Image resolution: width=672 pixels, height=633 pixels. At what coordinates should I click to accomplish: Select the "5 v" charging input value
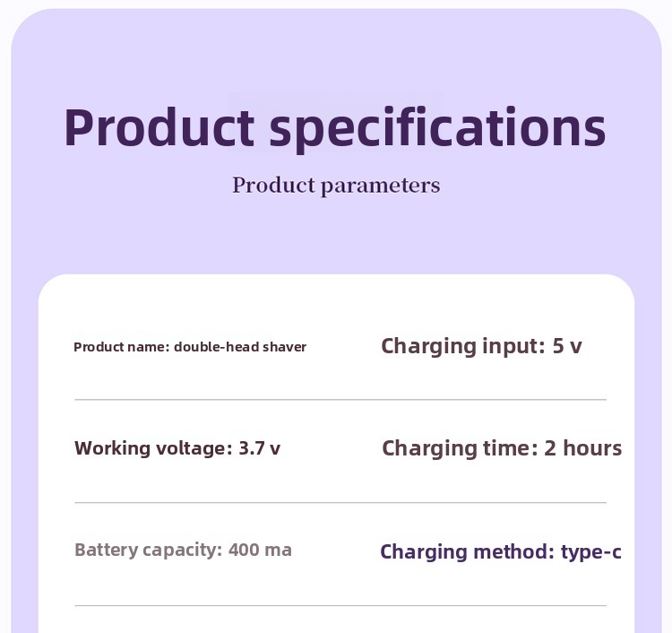pyautogui.click(x=567, y=346)
